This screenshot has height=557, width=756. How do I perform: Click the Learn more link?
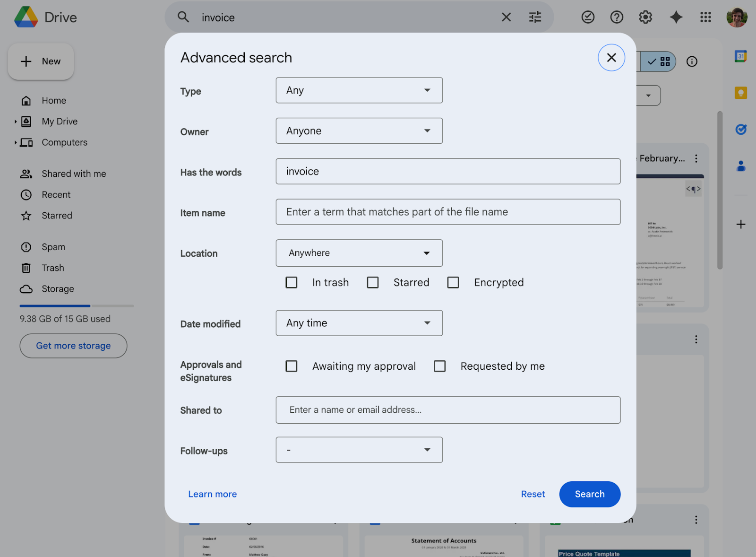(x=212, y=494)
